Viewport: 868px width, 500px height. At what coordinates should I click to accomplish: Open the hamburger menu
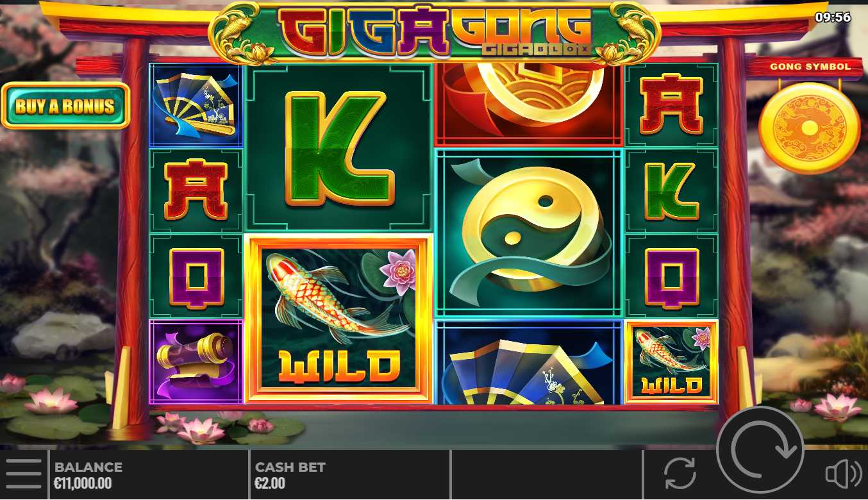pos(24,474)
